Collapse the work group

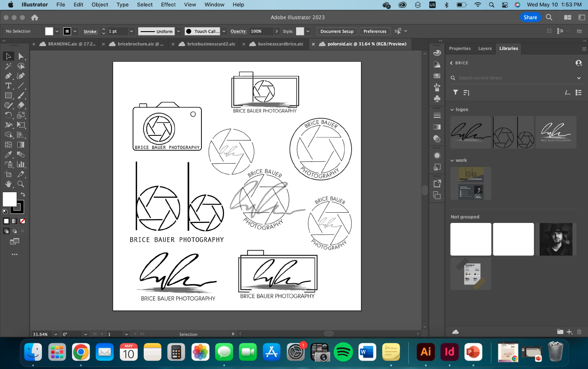452,161
